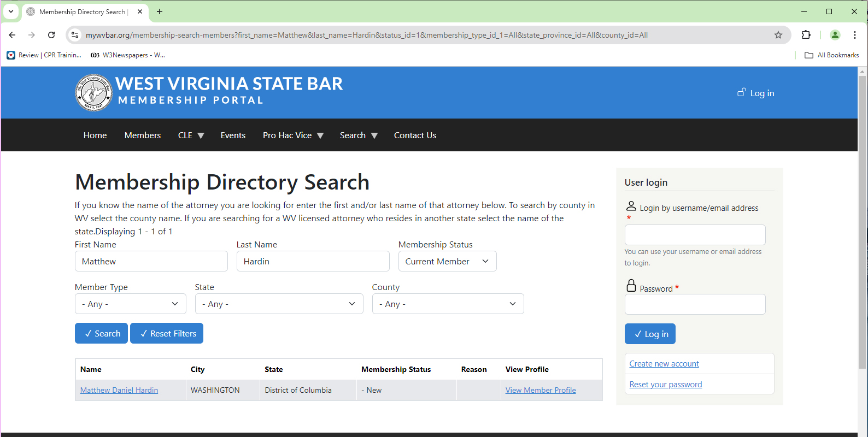Viewport: 868px width, 437px height.
Task: Click the Reset Filters button
Action: click(x=167, y=333)
